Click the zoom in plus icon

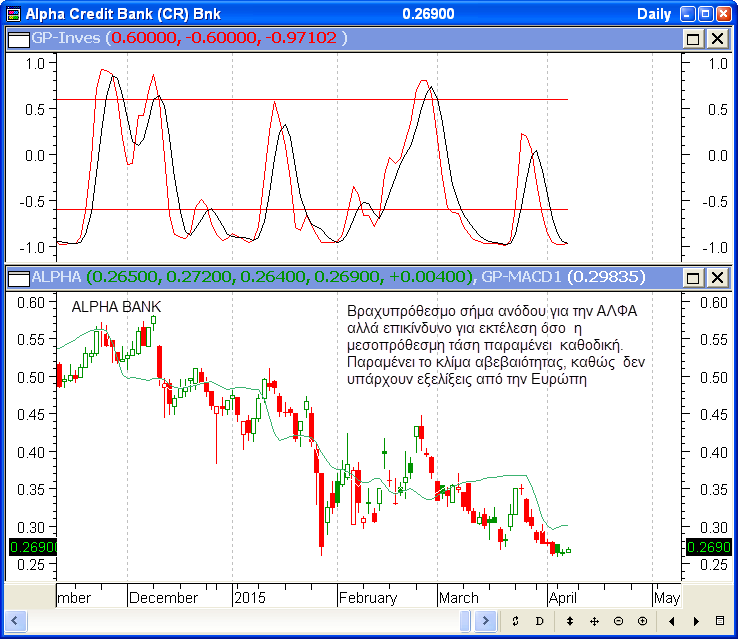click(x=642, y=621)
